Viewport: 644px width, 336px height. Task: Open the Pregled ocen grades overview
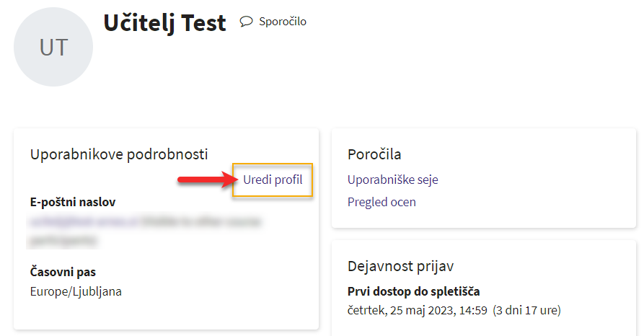[381, 202]
